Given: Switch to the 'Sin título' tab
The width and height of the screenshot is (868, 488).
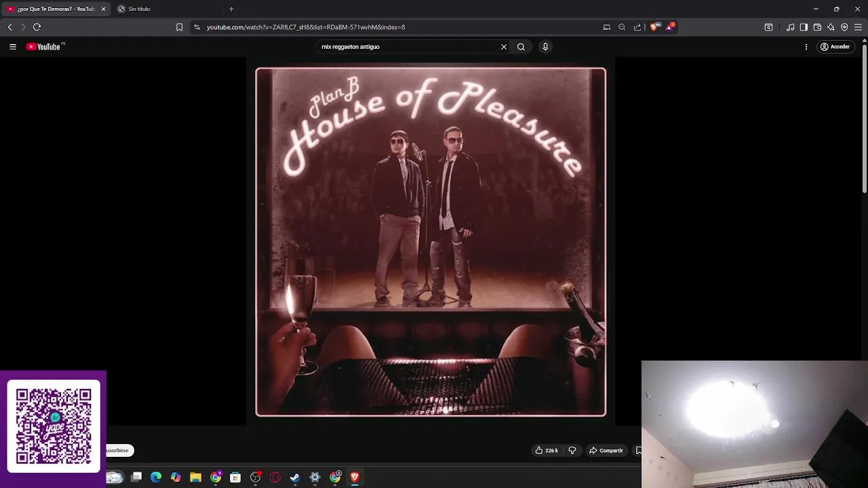Looking at the screenshot, I should pos(166,9).
